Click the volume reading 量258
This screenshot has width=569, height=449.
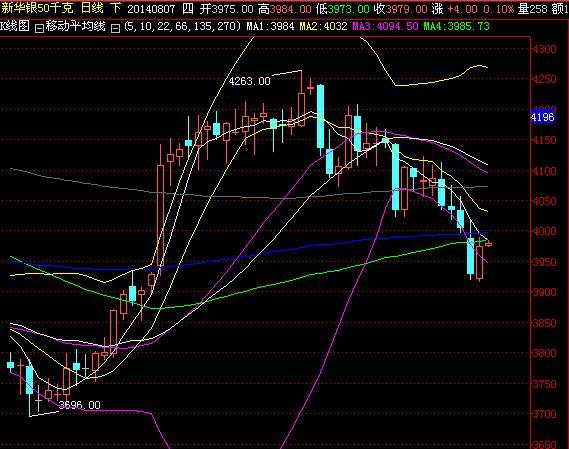(x=533, y=9)
